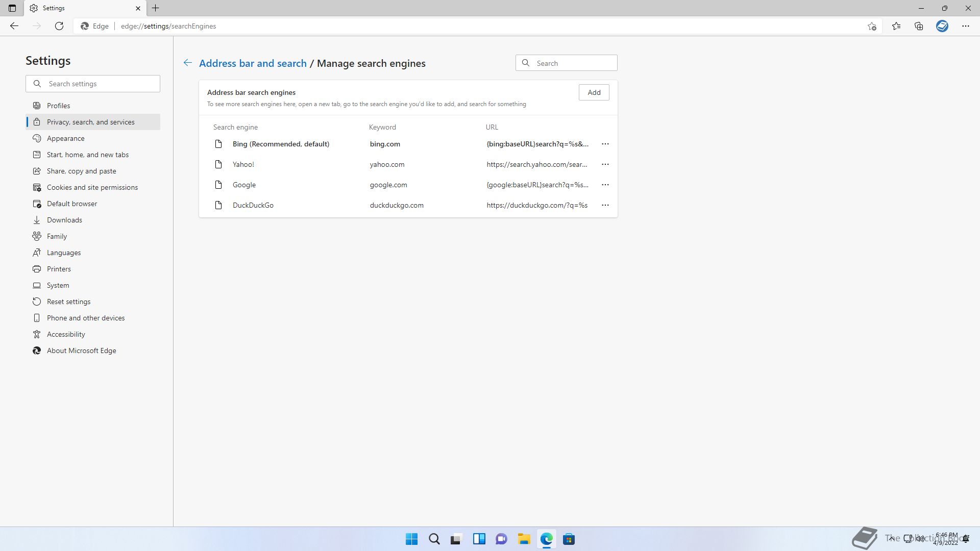Viewport: 980px width, 551px height.
Task: Open the System settings section
Action: click(x=93, y=285)
